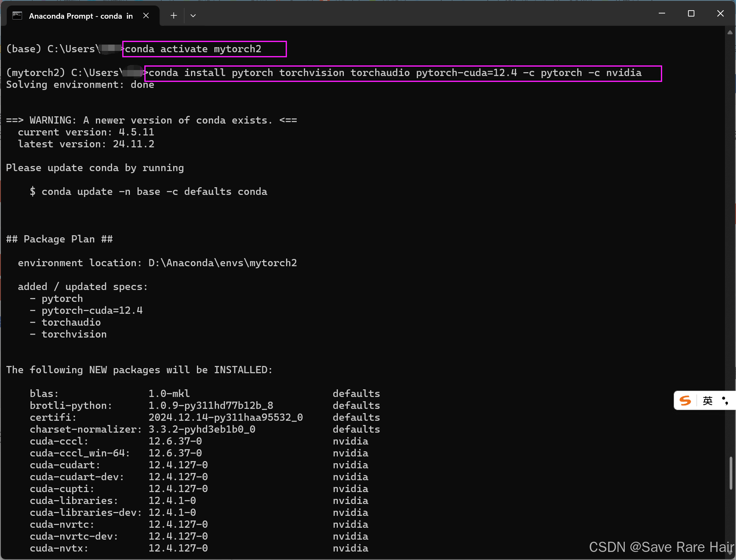Click the scrollbar arrow at top right
The height and width of the screenshot is (560, 736).
(730, 32)
